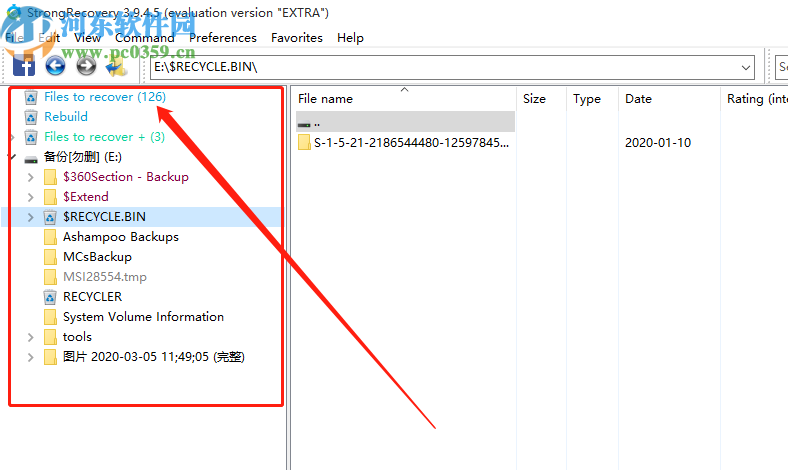Screen dimensions: 788x470
Task: Select 图片 2020-03-05 11;49;05 (完整) folder
Action: 154,357
